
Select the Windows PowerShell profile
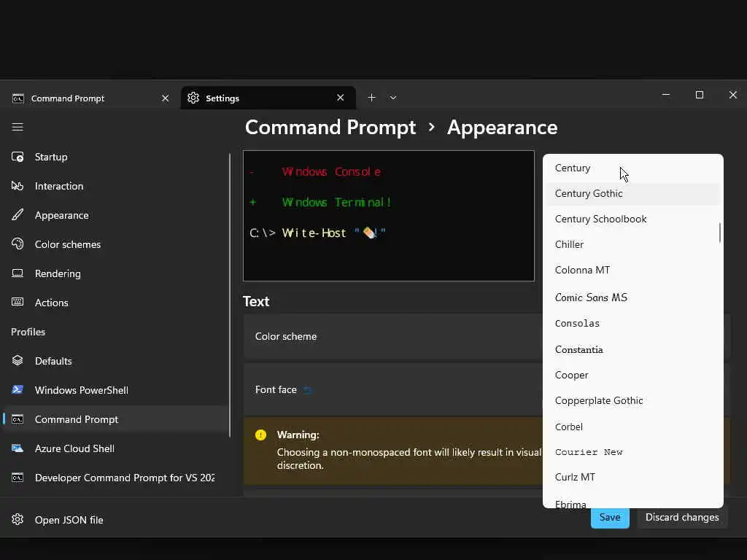[115, 390]
